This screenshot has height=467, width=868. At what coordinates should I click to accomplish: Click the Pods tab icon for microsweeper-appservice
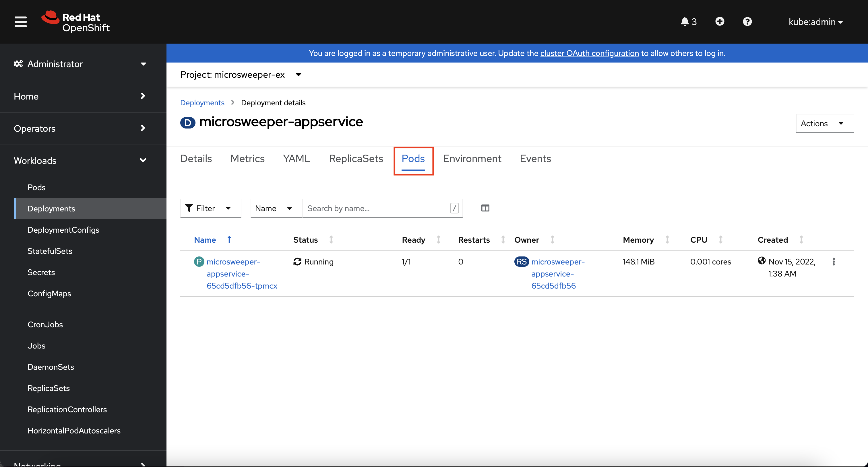(x=413, y=159)
